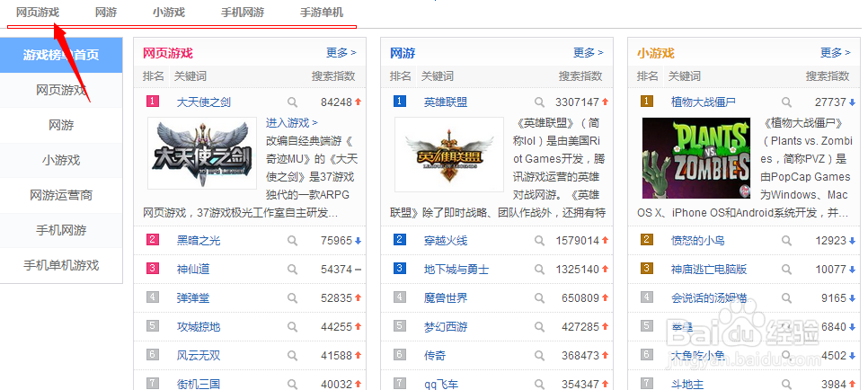This screenshot has height=390, width=868.
Task: Click rank 1 badge in 网页游戏 list
Action: (x=153, y=102)
